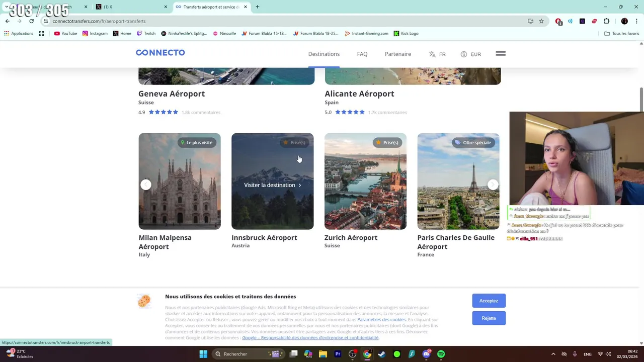Screen dimensions: 644x362
Task: Reject cookies with the Rejete button
Action: pos(489,318)
